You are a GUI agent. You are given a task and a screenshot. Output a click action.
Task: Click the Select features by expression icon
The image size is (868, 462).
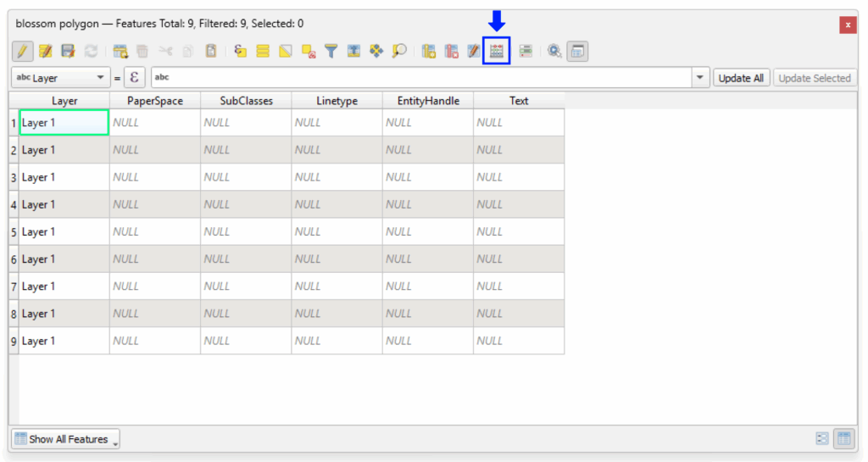(241, 52)
